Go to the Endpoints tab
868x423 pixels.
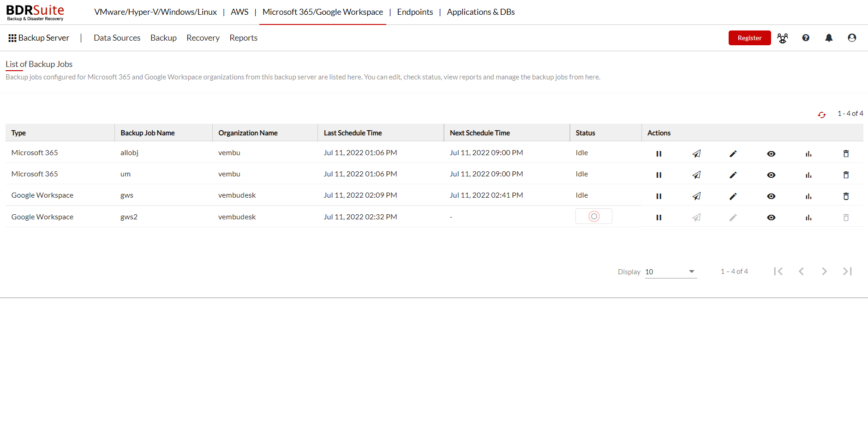coord(415,12)
